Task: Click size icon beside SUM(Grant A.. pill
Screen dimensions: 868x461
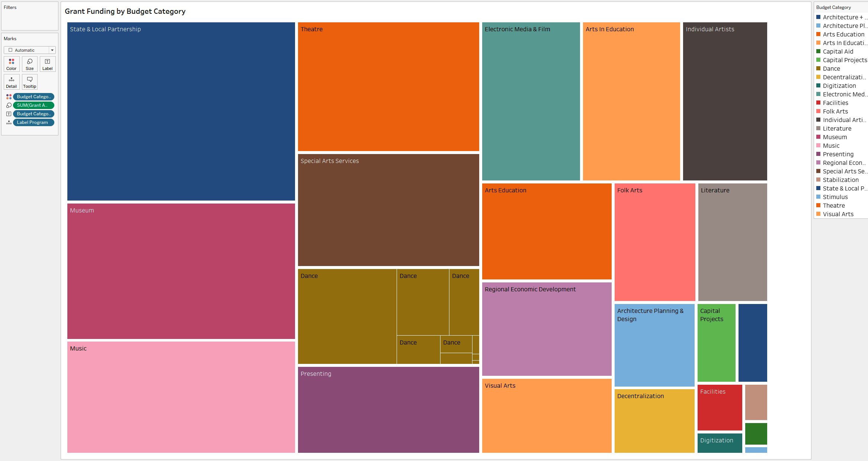Action: pyautogui.click(x=9, y=105)
